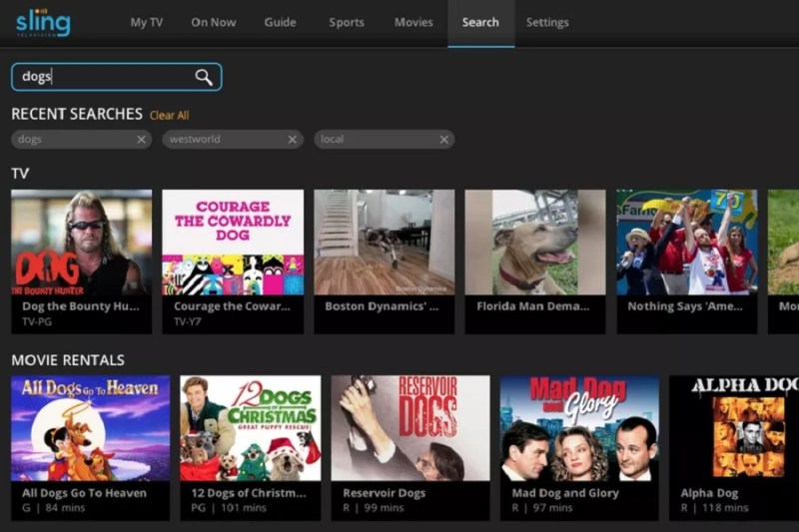Select the 'westworld' recent search chip
The image size is (799, 532).
pos(233,140)
